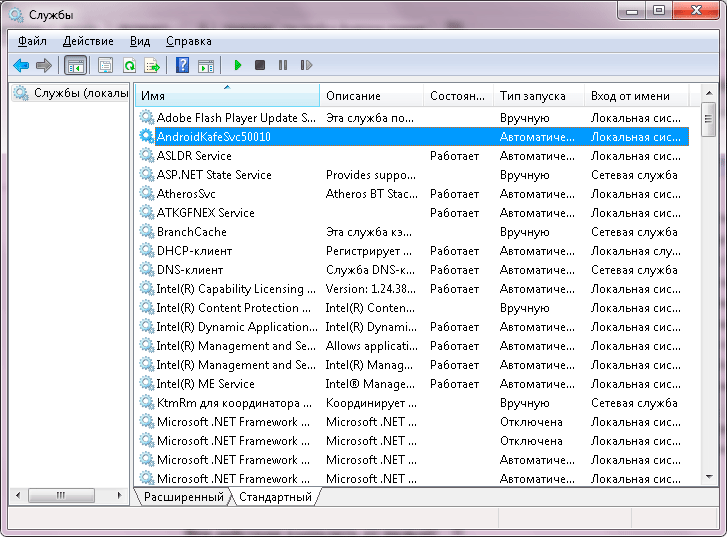Screen dimensions: 727x537
Task: Select Службы (локальные) in the left tree
Action: click(80, 93)
